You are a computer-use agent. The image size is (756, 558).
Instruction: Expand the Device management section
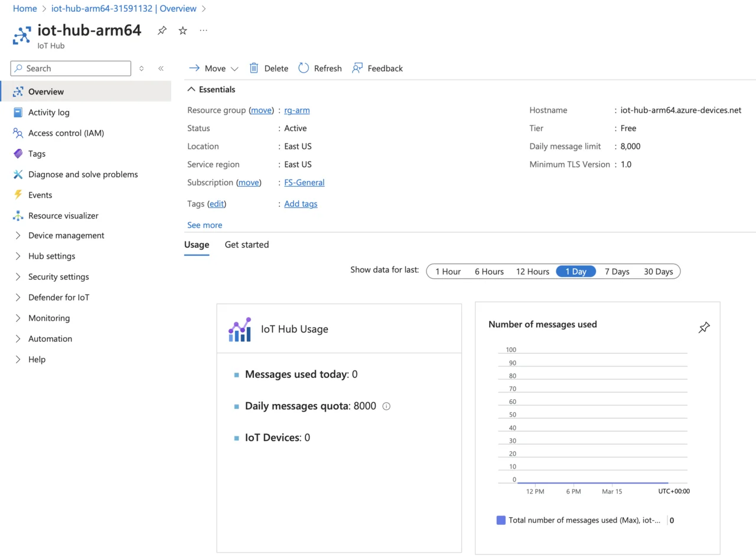click(18, 236)
